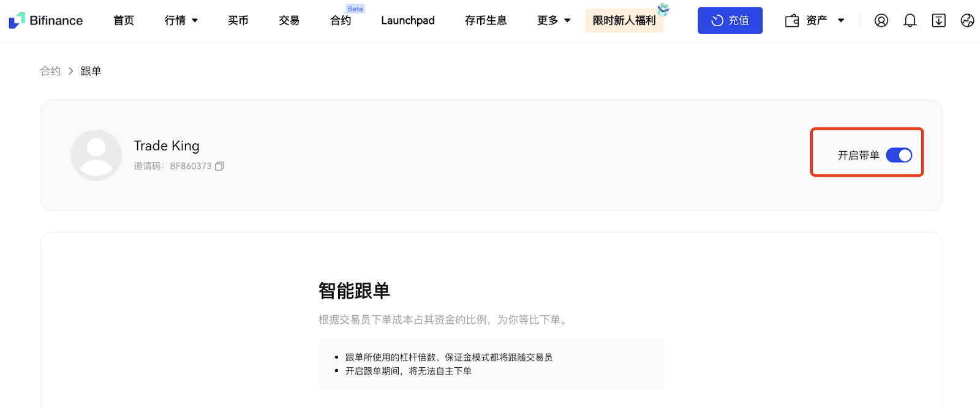980x407 pixels.
Task: Open the user profile icon
Action: pyautogui.click(x=881, y=21)
